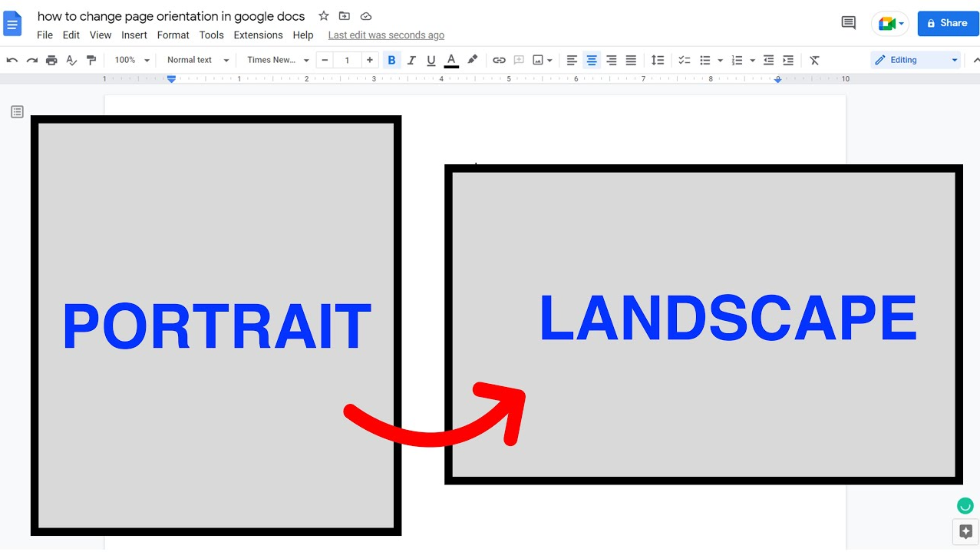Open the Extensions menu
The width and height of the screenshot is (980, 552).
258,35
